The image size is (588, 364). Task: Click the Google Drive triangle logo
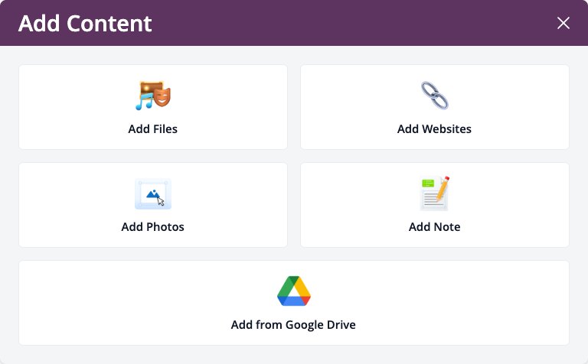point(294,291)
